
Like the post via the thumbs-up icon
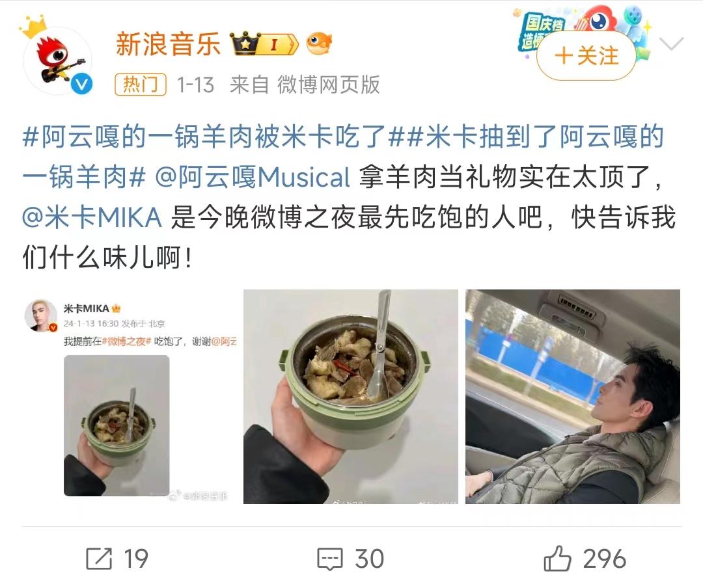point(557,559)
